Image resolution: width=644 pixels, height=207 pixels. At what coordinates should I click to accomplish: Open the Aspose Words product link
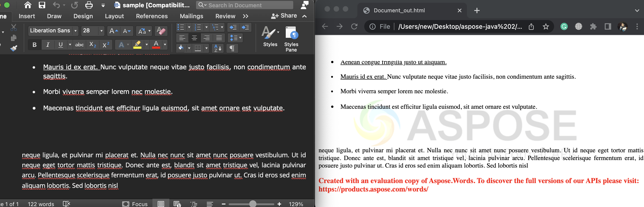(x=374, y=189)
